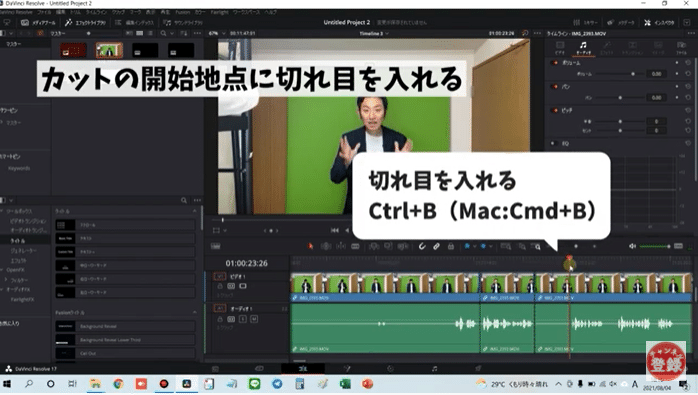Open the Fusion menu in menu bar
Image resolution: width=698 pixels, height=395 pixels.
pyautogui.click(x=183, y=12)
